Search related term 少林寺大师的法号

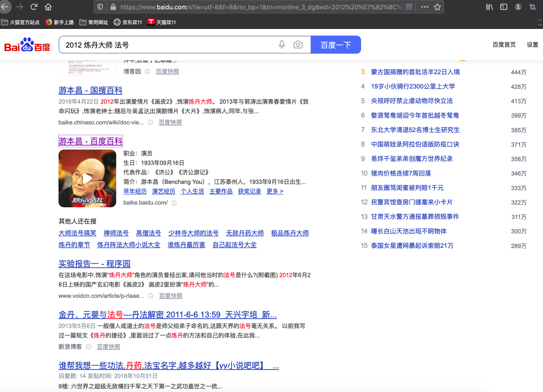(x=193, y=233)
